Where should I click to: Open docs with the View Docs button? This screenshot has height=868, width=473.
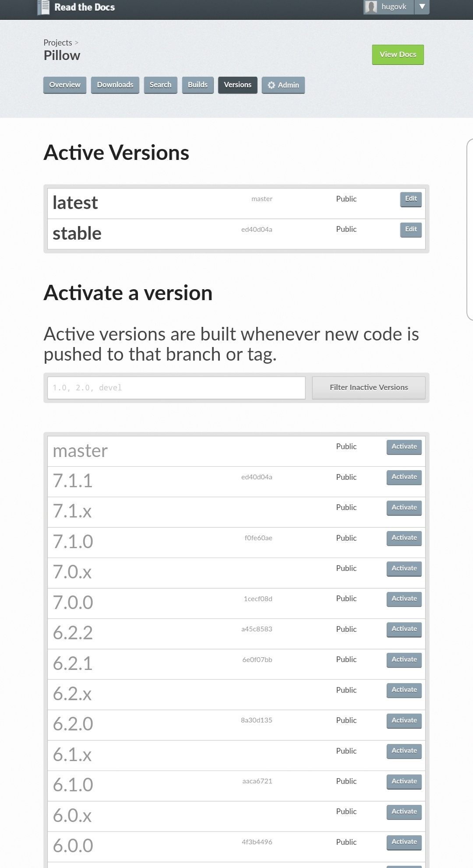click(397, 54)
